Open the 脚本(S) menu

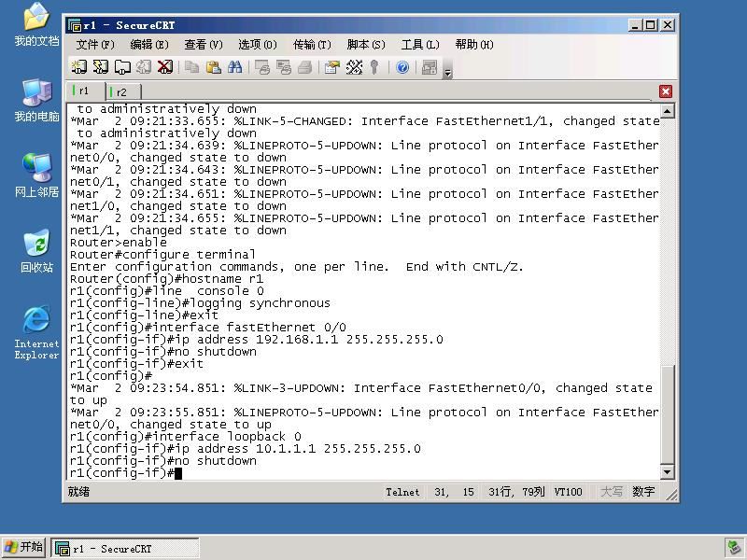click(366, 45)
